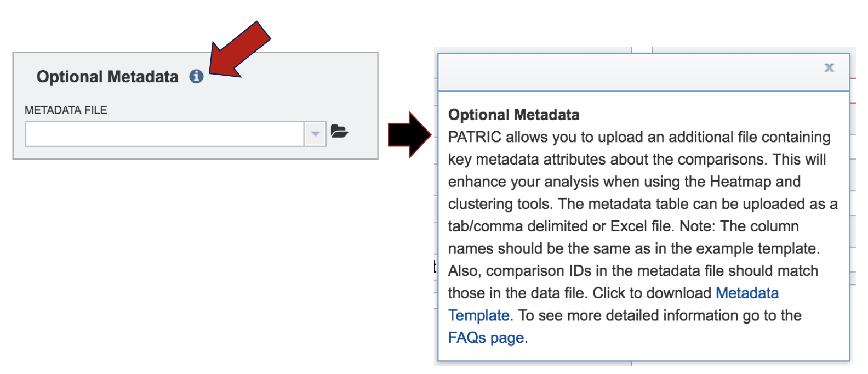Click inside the Metadata File input field
Screen dimensions: 868x374
tap(164, 134)
